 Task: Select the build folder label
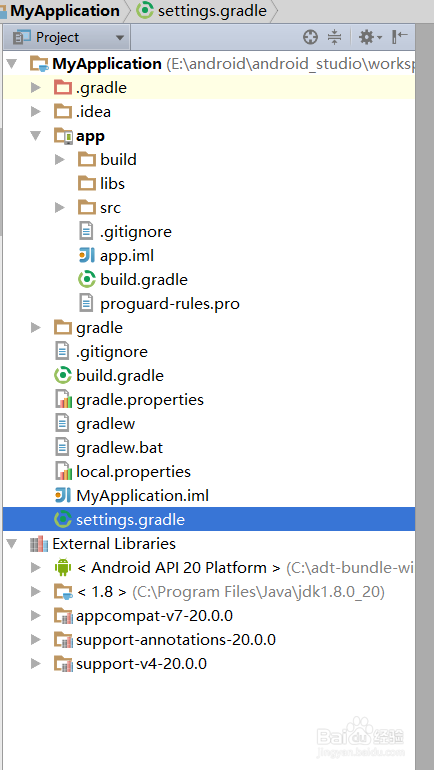click(118, 160)
